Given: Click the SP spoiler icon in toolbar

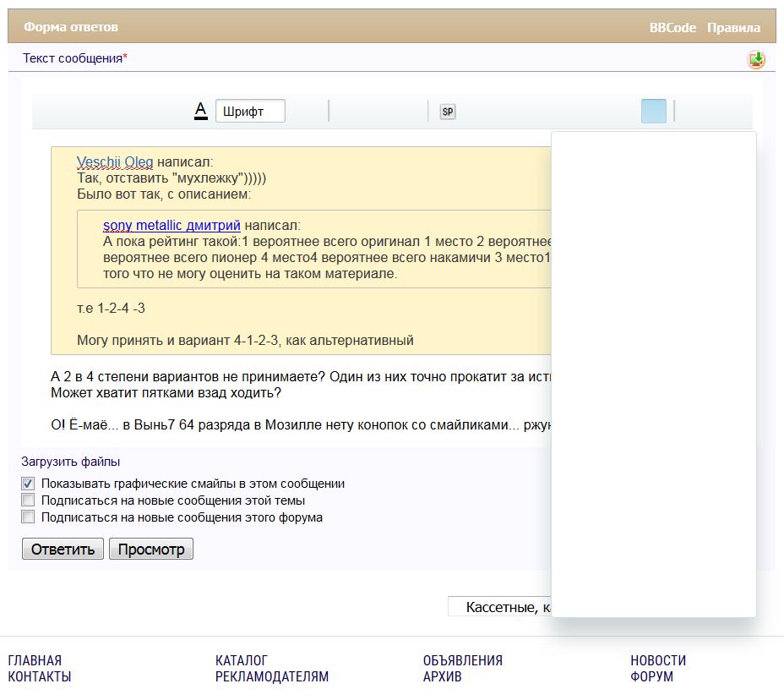Looking at the screenshot, I should [x=448, y=112].
